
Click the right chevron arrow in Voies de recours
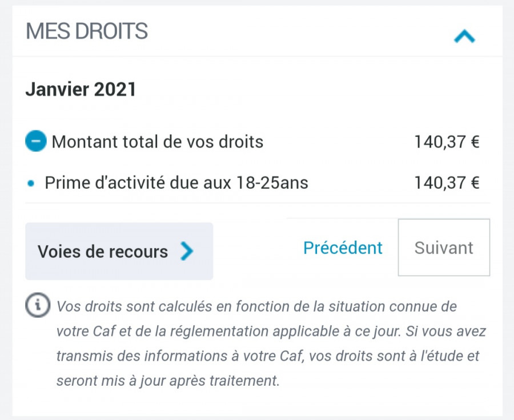[187, 251]
